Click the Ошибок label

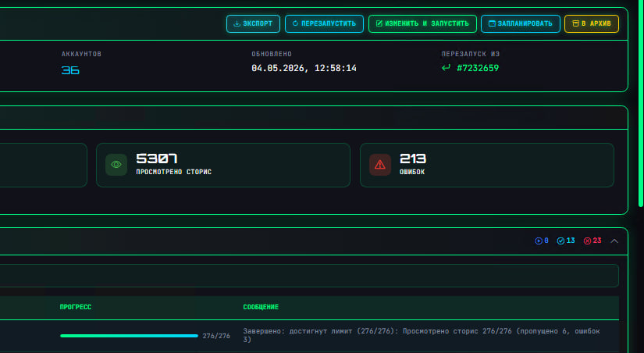coord(412,172)
